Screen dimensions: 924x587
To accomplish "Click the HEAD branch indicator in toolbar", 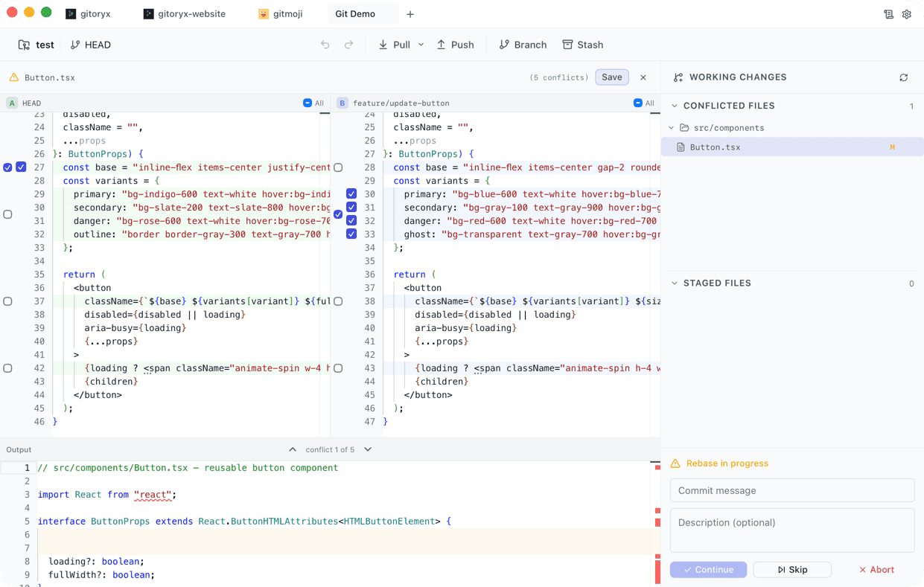I will (91, 45).
